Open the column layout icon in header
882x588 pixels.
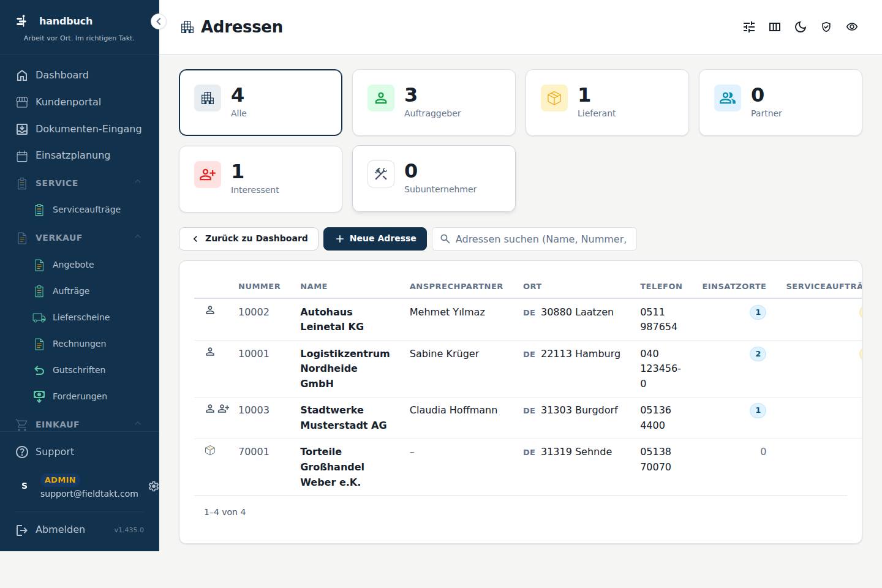775,27
